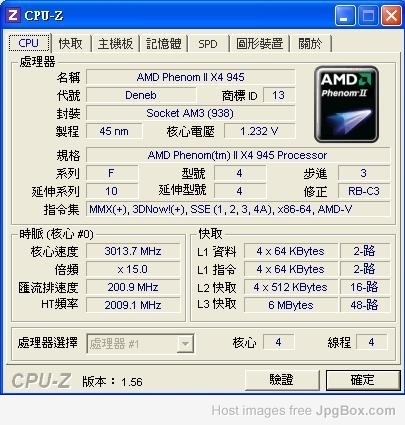Click the dropdown arrow beside 處理器 #1

click(x=185, y=344)
